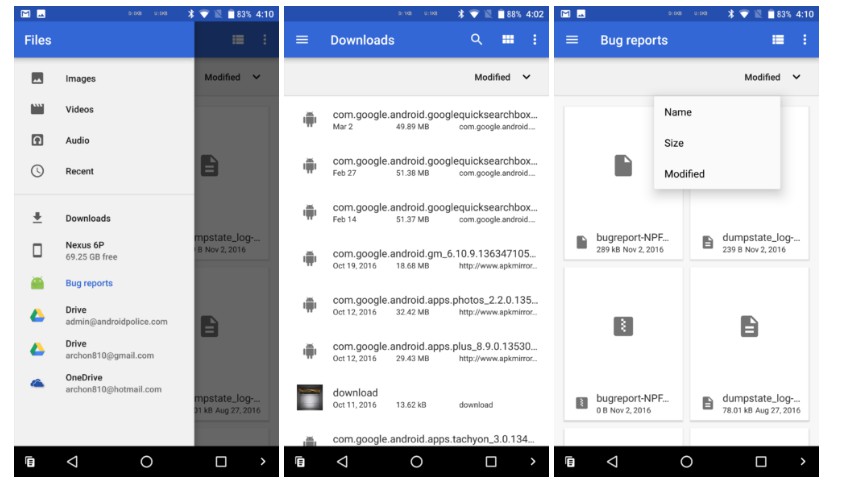Viewport: 841px width, 487px height.
Task: Click Android APK icon of photos file
Action: click(x=309, y=305)
